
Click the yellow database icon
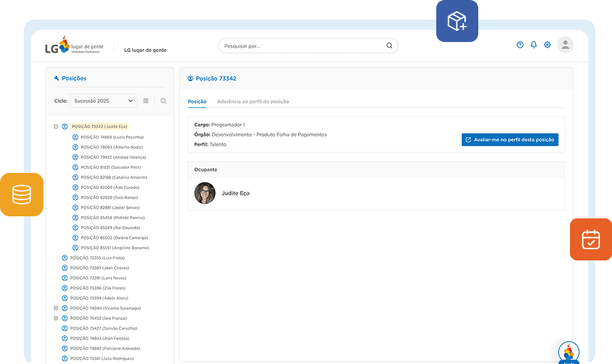click(22, 195)
